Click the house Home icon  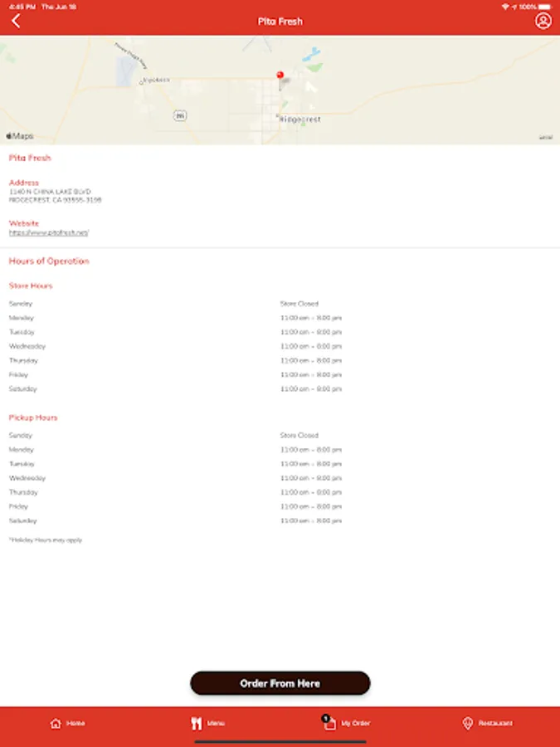click(56, 723)
